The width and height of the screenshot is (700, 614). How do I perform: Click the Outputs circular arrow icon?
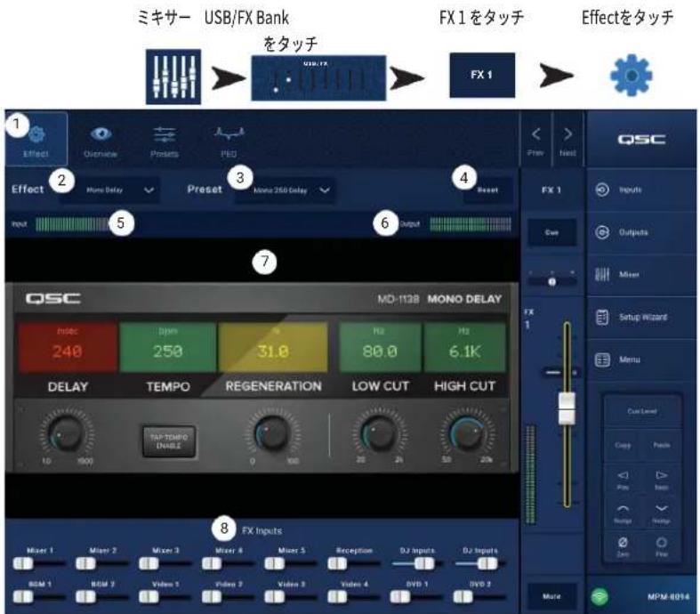coord(602,232)
